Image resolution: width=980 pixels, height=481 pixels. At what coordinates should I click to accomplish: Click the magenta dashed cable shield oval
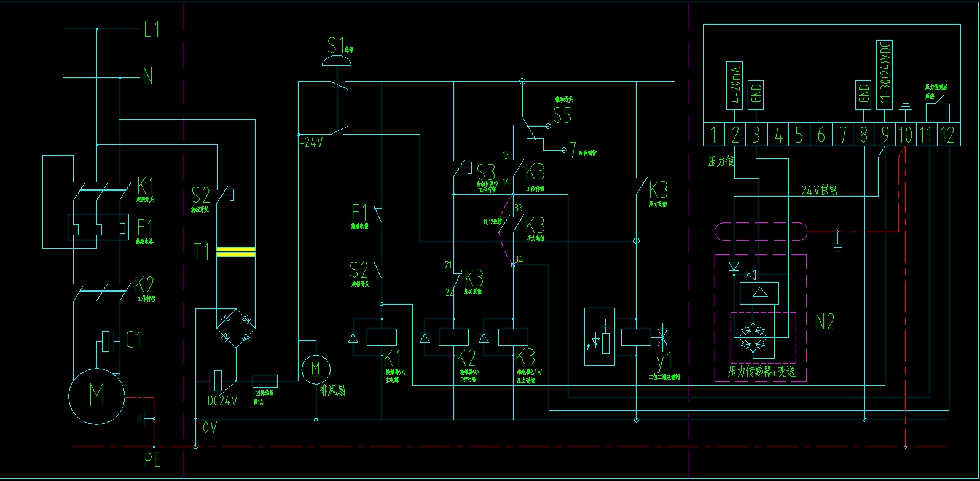(761, 232)
